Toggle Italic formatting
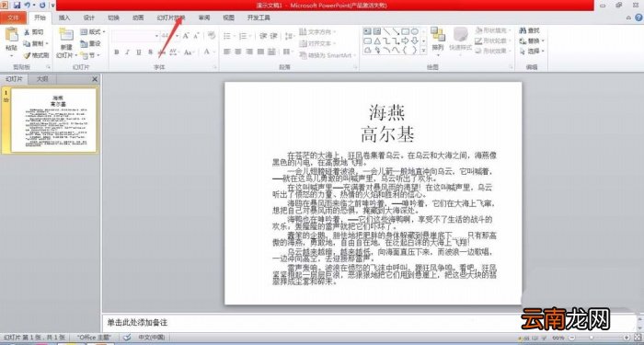 pyautogui.click(x=127, y=52)
